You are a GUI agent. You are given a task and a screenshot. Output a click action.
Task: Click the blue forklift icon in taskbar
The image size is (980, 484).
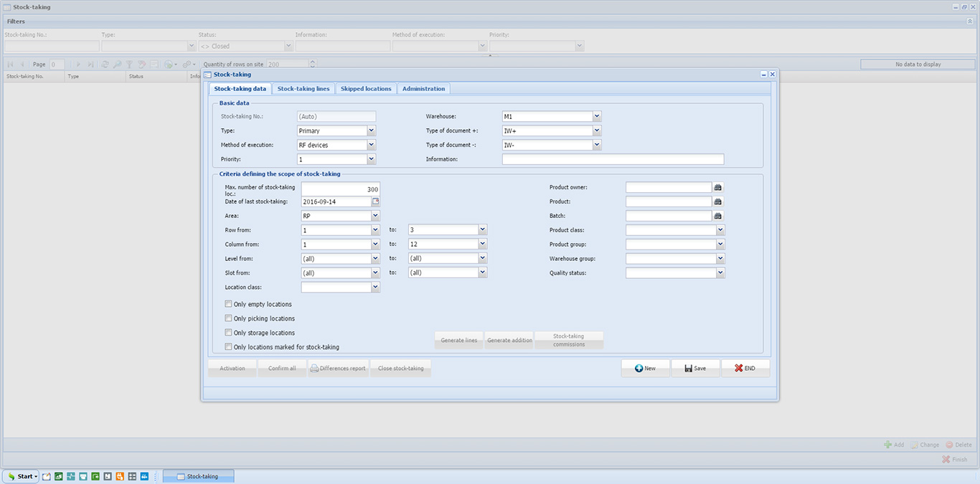click(x=144, y=476)
